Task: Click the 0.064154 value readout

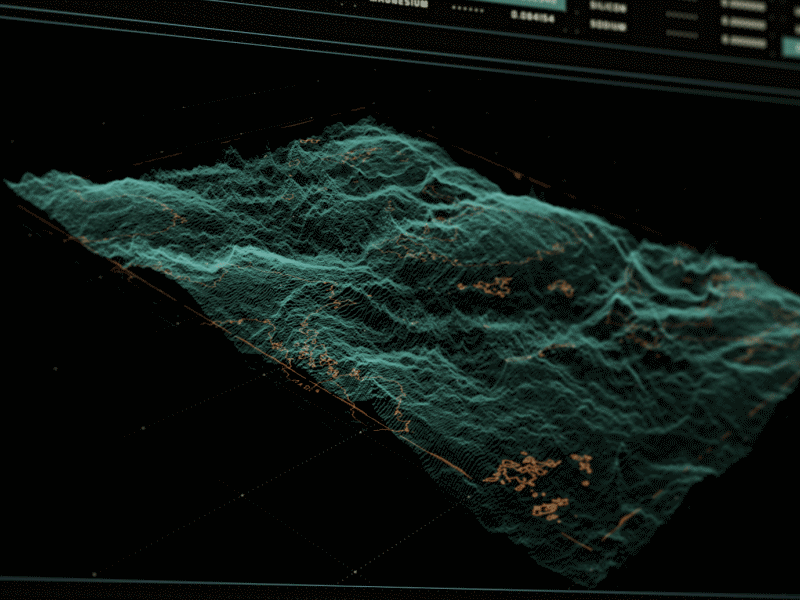Action: tap(533, 15)
